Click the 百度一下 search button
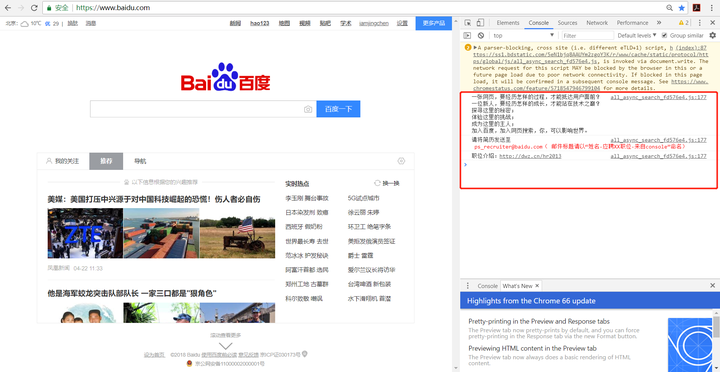Image resolution: width=720 pixels, height=372 pixels. tap(338, 109)
